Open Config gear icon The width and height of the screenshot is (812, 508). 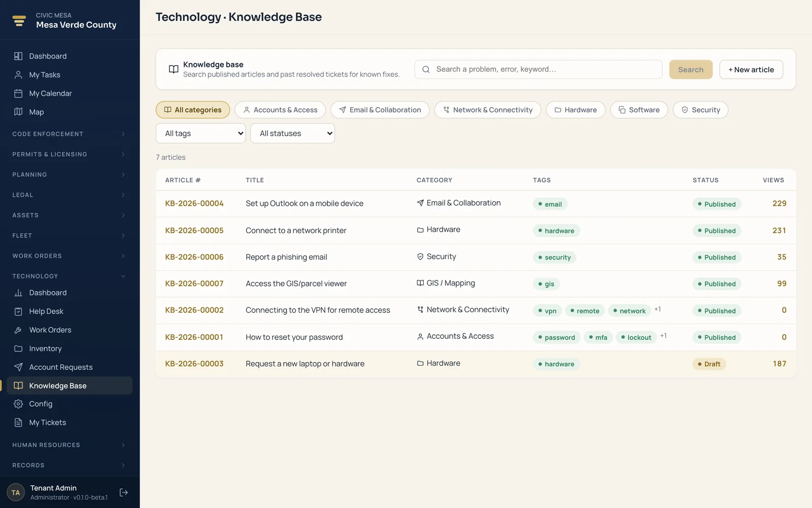click(x=18, y=404)
